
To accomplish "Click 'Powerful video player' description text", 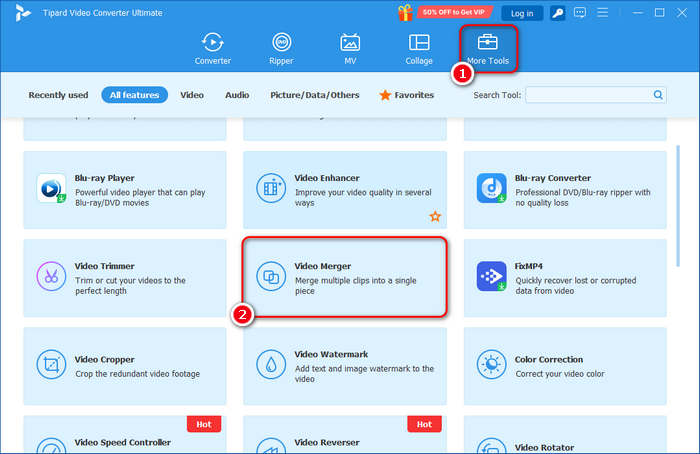I will (140, 197).
